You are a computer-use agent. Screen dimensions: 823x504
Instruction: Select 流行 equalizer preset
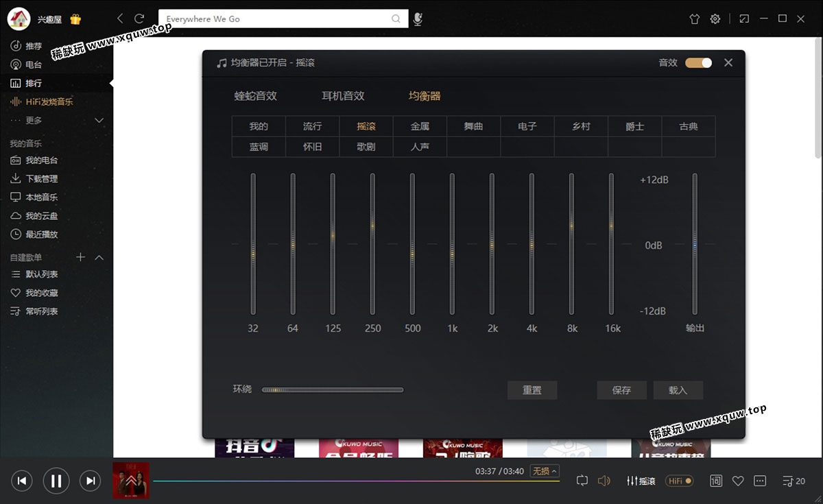coord(312,126)
